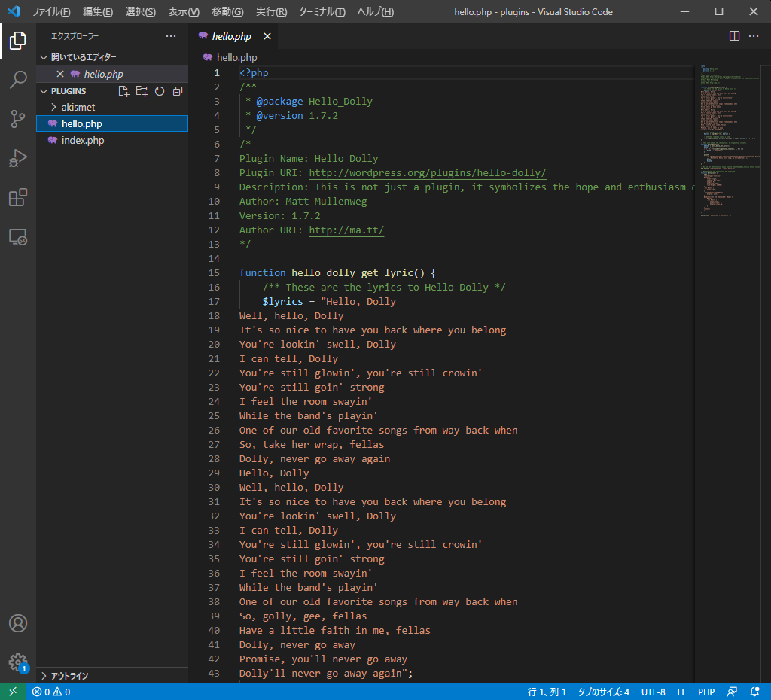Close hello.php in open editors list
The width and height of the screenshot is (771, 700).
(60, 74)
